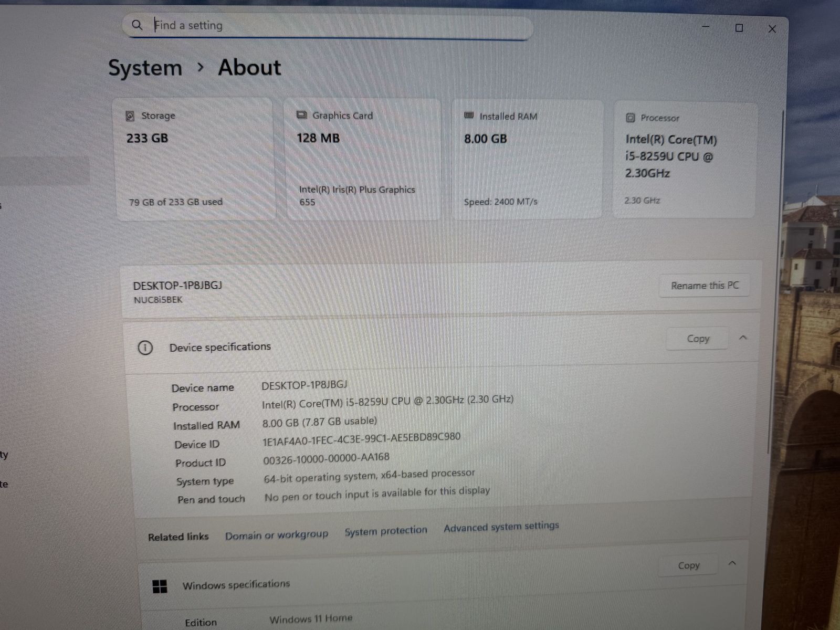Image resolution: width=840 pixels, height=630 pixels.
Task: Copy the Windows specifications
Action: click(x=688, y=565)
